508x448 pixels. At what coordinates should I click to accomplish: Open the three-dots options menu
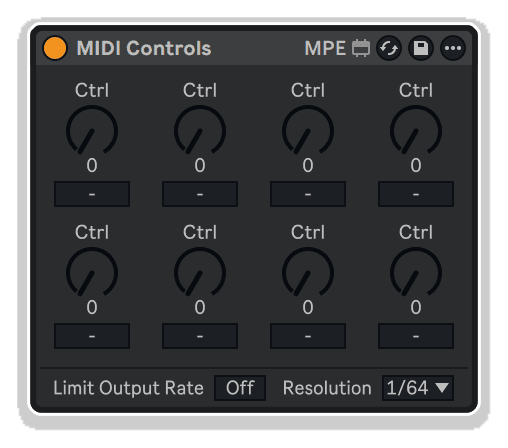(x=453, y=48)
